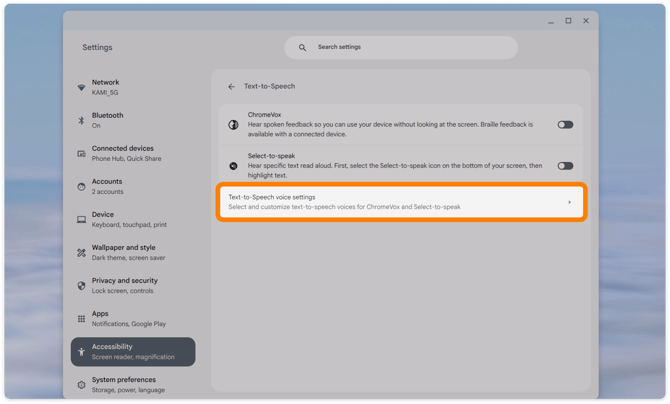Close the Settings window
This screenshot has height=404, width=670.
click(x=586, y=21)
